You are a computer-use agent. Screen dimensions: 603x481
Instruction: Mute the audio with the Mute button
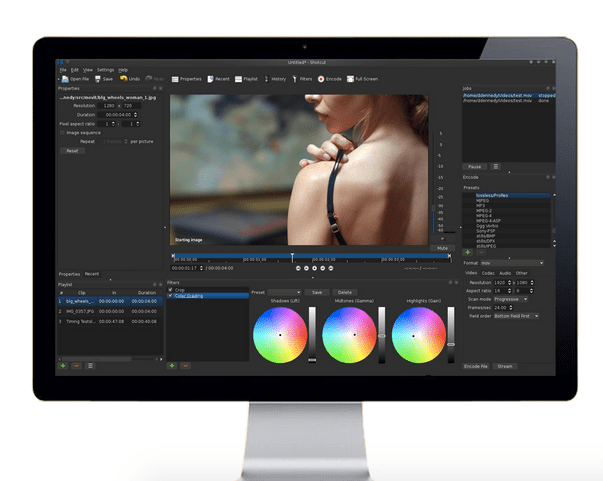pos(442,248)
